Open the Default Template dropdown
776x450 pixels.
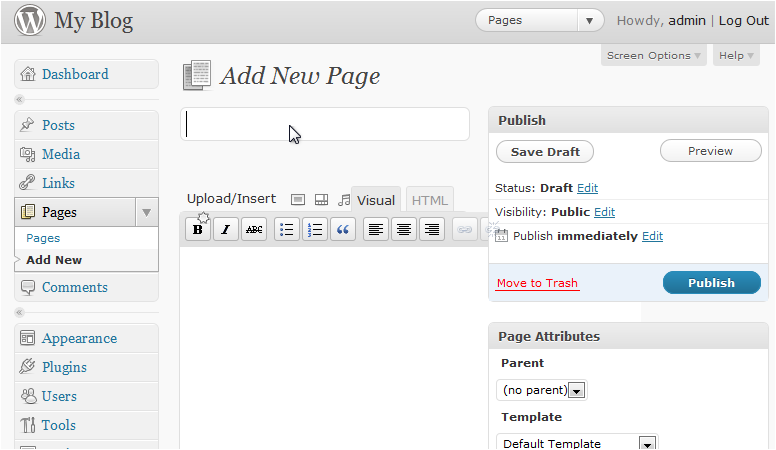[577, 443]
